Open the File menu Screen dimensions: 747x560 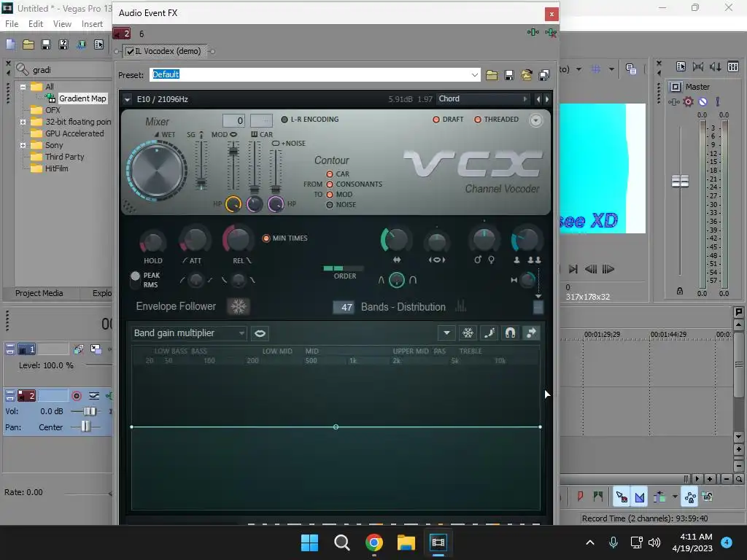(12, 24)
